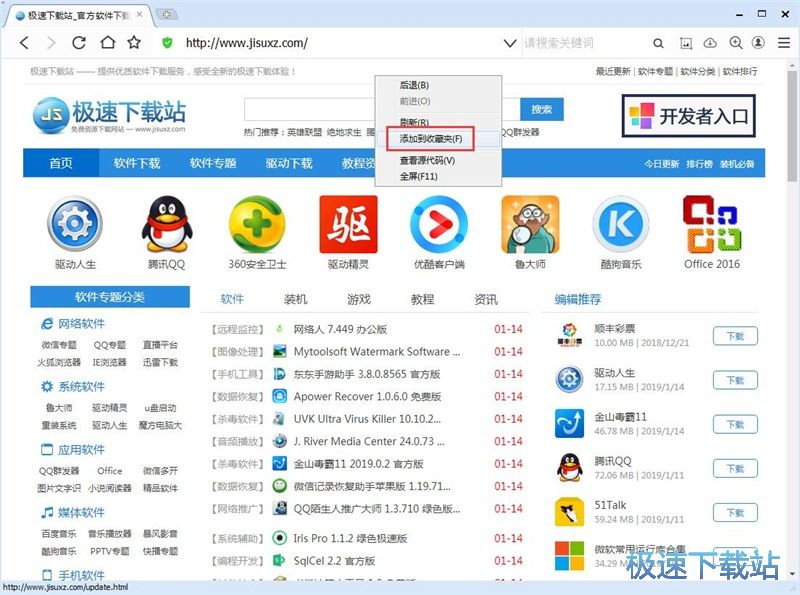Viewport: 800px width, 595px height.
Task: Open the 软件下载 navigation tab
Action: (137, 163)
